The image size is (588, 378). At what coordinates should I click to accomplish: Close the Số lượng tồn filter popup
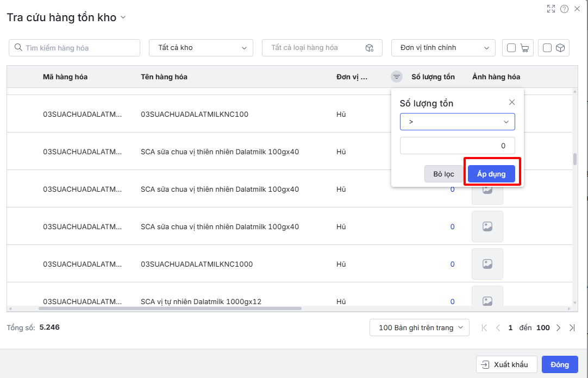(x=511, y=103)
